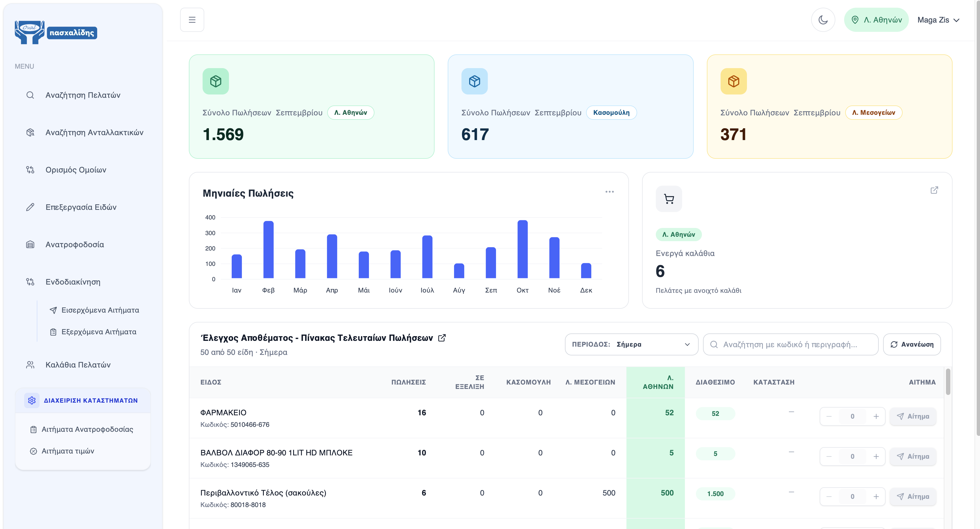Switch to dark mode with the moon icon
980x529 pixels.
point(823,20)
